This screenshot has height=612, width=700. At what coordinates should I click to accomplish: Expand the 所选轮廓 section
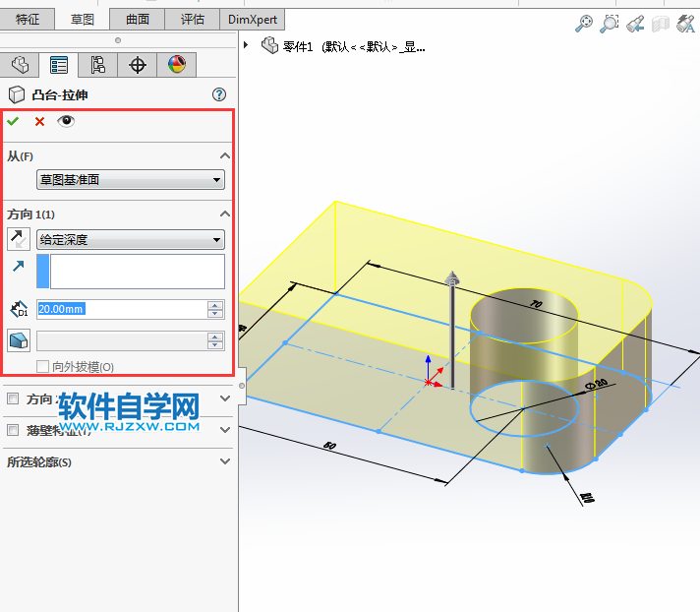click(x=225, y=461)
